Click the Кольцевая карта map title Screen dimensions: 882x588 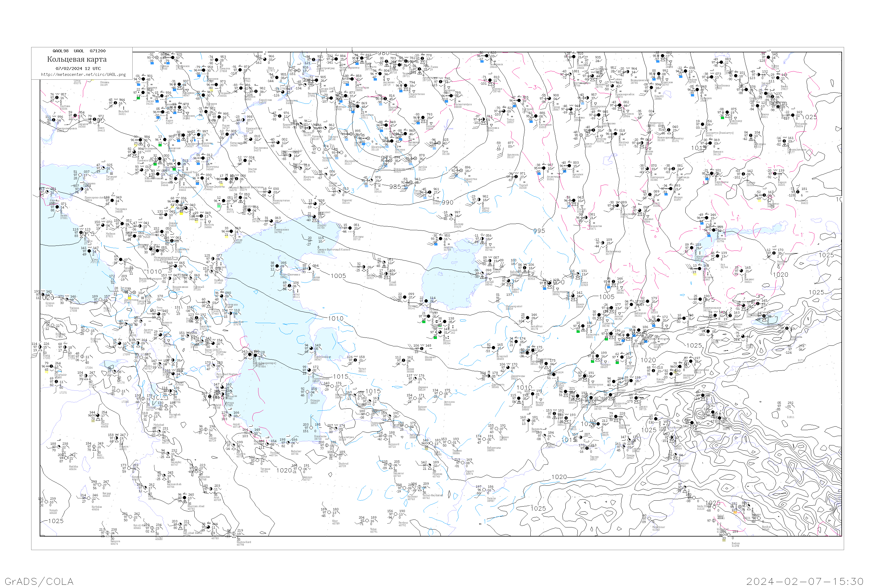pos(77,59)
